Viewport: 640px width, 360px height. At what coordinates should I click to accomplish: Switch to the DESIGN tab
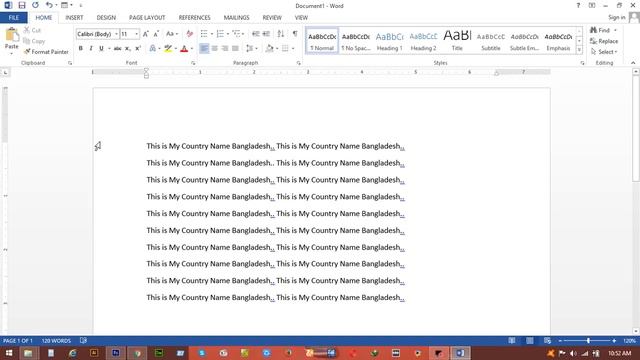106,18
